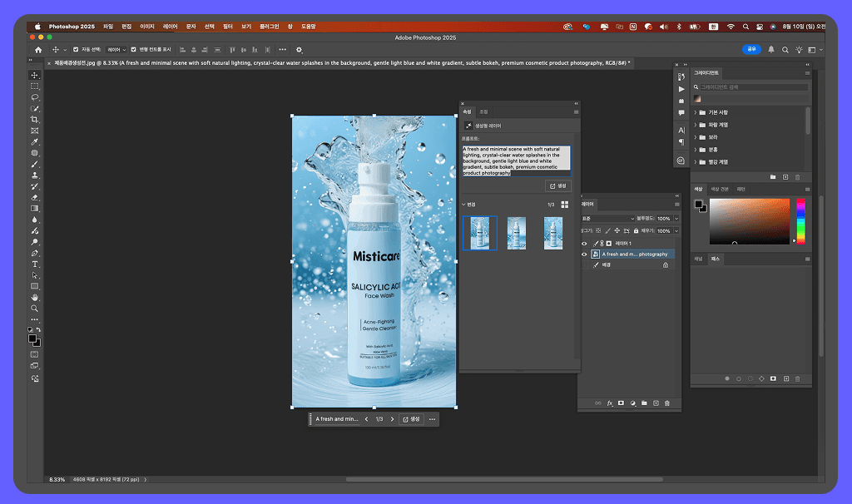Switch to the 패턴 tab
The width and height of the screenshot is (852, 504).
click(x=741, y=189)
